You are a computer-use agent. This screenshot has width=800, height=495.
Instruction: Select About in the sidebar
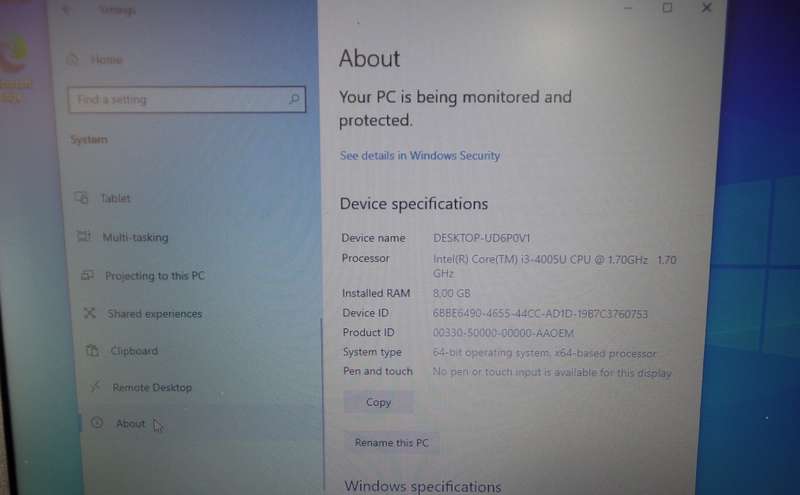[131, 424]
